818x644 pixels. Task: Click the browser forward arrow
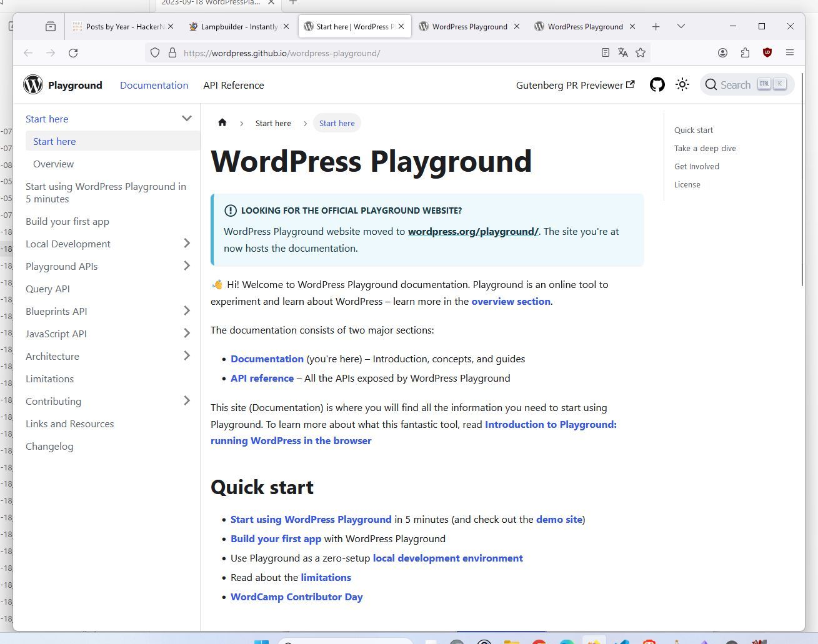51,53
